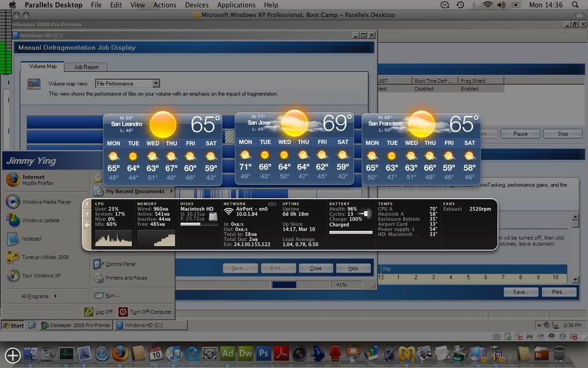This screenshot has height=368, width=588.
Task: Click Log Off in the Start menu
Action: coord(98,312)
